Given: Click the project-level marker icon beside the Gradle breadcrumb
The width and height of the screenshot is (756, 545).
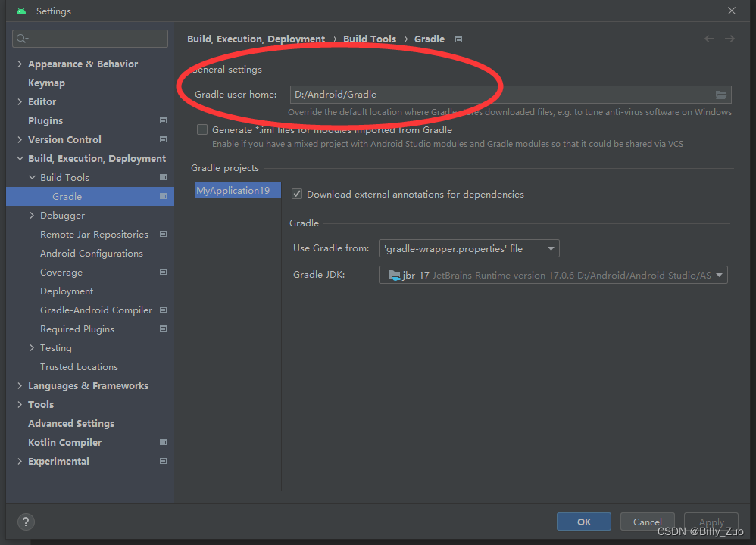Looking at the screenshot, I should coord(458,39).
